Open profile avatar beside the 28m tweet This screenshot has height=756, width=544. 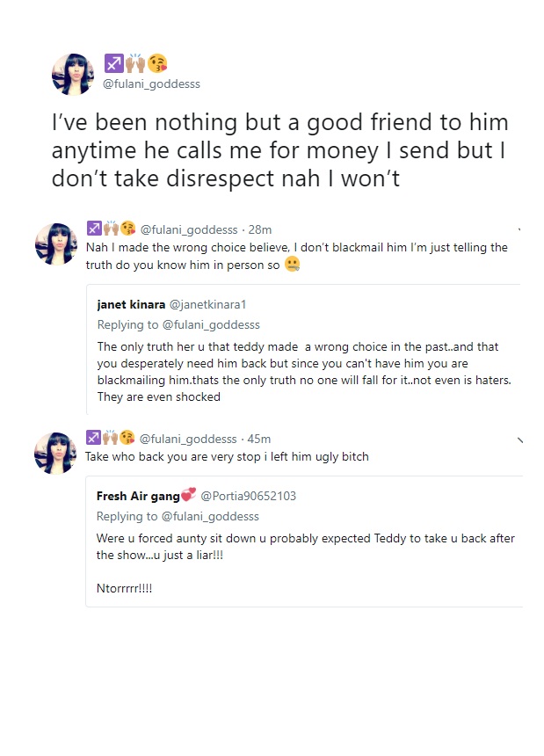click(55, 244)
